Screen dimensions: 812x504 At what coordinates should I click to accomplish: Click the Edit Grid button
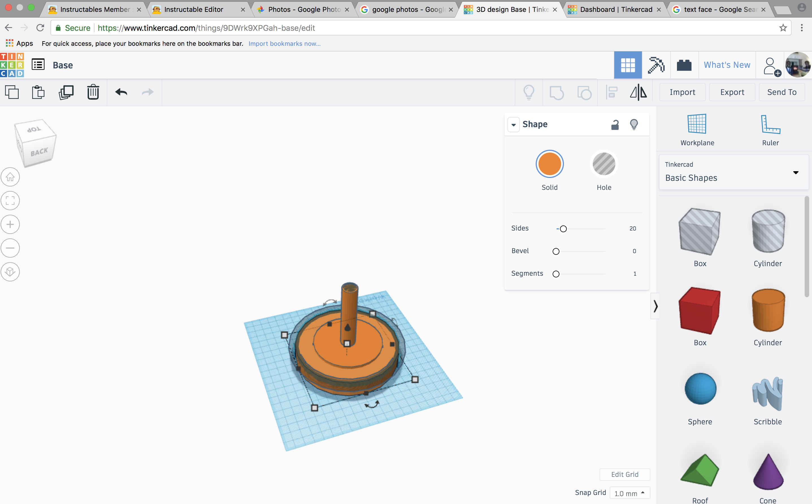(624, 474)
